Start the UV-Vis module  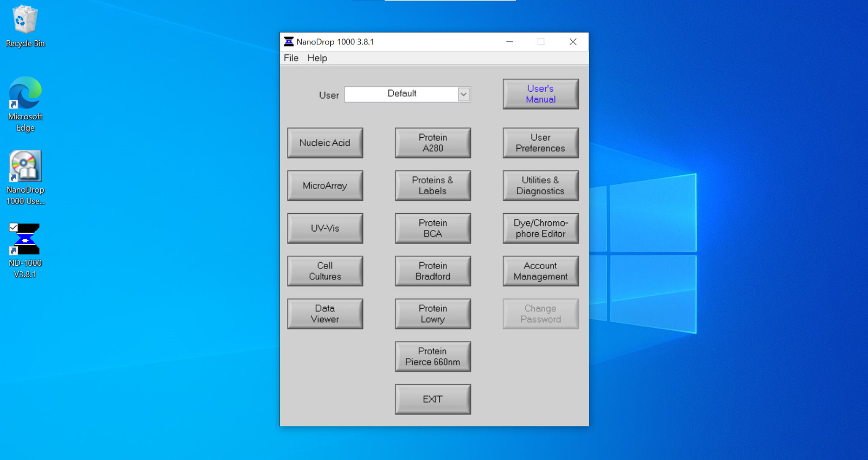(x=325, y=228)
